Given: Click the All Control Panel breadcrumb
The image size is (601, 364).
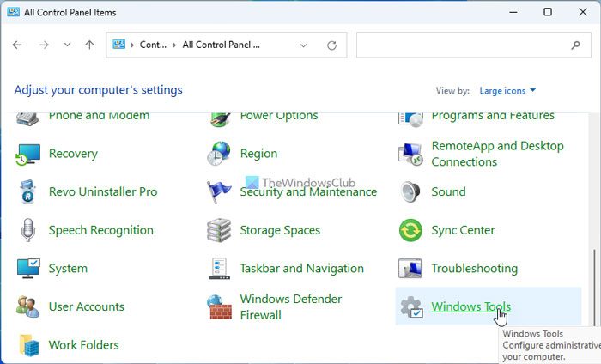Looking at the screenshot, I should click(221, 45).
